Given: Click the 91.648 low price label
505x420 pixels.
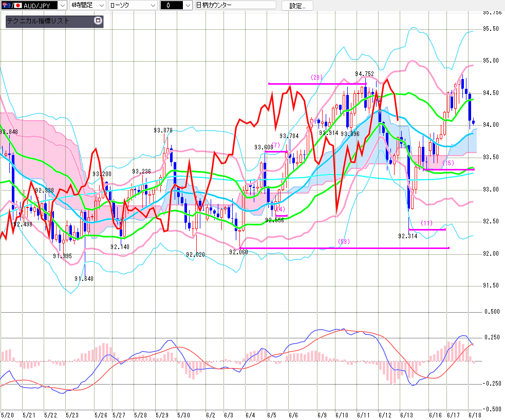Looking at the screenshot, I should (x=84, y=279).
